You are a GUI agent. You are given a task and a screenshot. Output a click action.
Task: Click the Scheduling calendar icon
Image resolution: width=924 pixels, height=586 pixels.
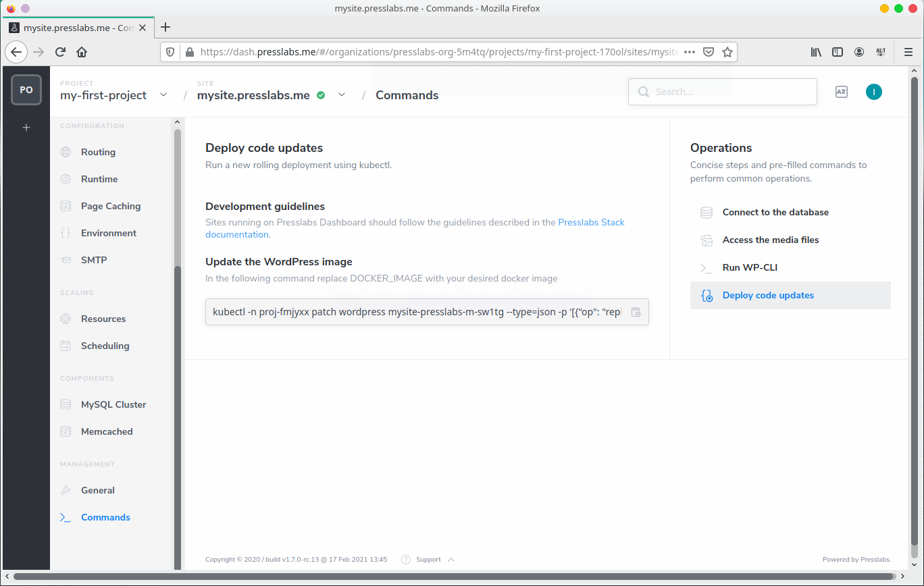66,346
